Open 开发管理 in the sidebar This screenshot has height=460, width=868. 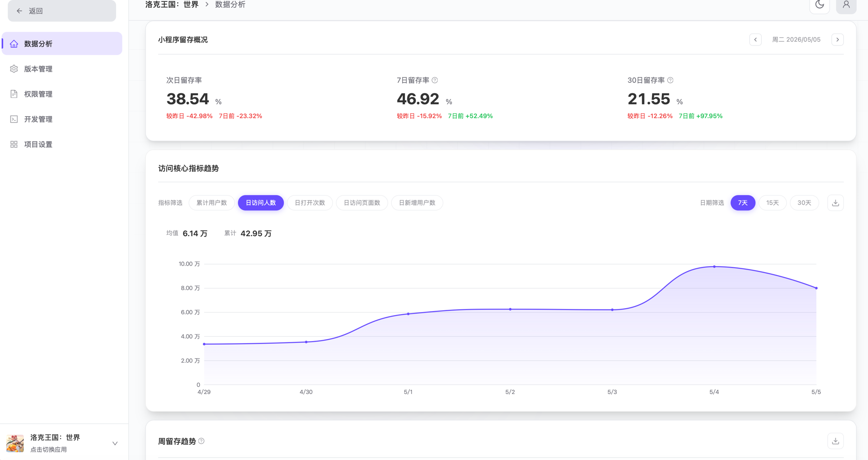tap(62, 119)
